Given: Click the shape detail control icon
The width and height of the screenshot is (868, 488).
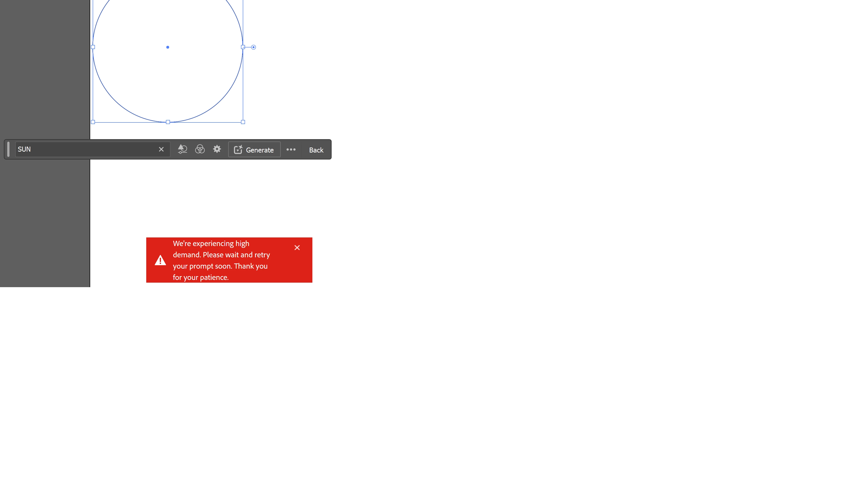Looking at the screenshot, I should 182,149.
